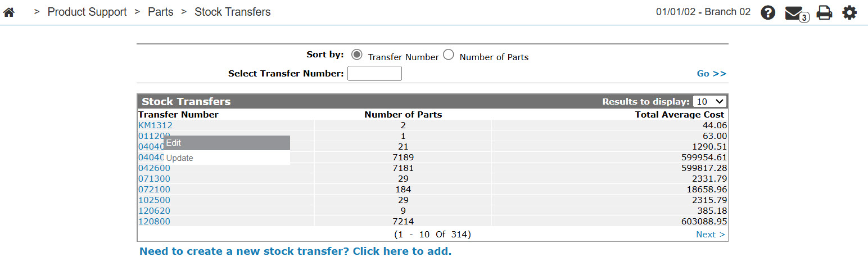Open transfer KM1312
The height and width of the screenshot is (270, 868).
tap(155, 125)
